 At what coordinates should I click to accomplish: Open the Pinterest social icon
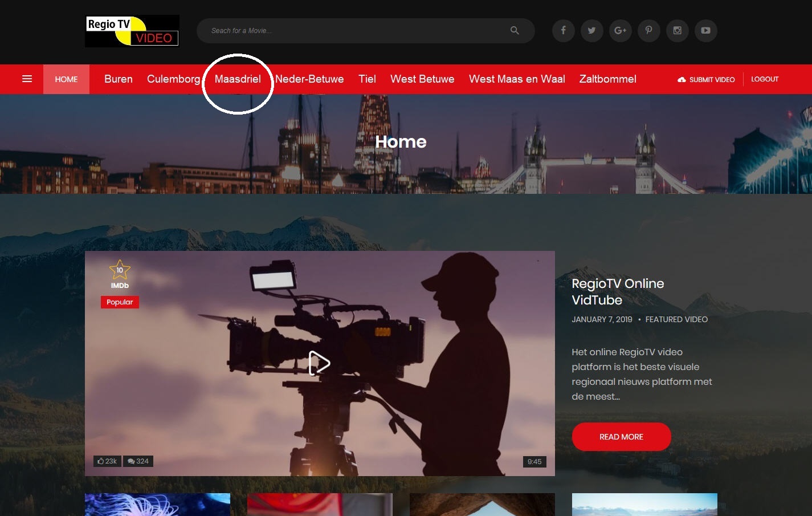pos(648,31)
